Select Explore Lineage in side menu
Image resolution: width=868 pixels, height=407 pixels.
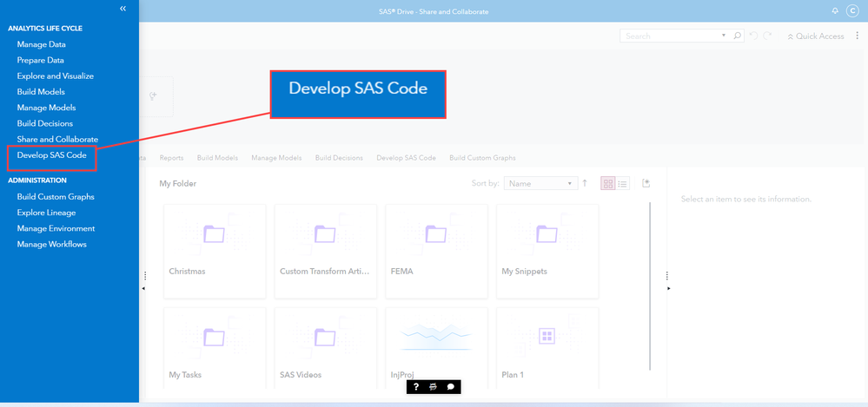click(x=47, y=213)
